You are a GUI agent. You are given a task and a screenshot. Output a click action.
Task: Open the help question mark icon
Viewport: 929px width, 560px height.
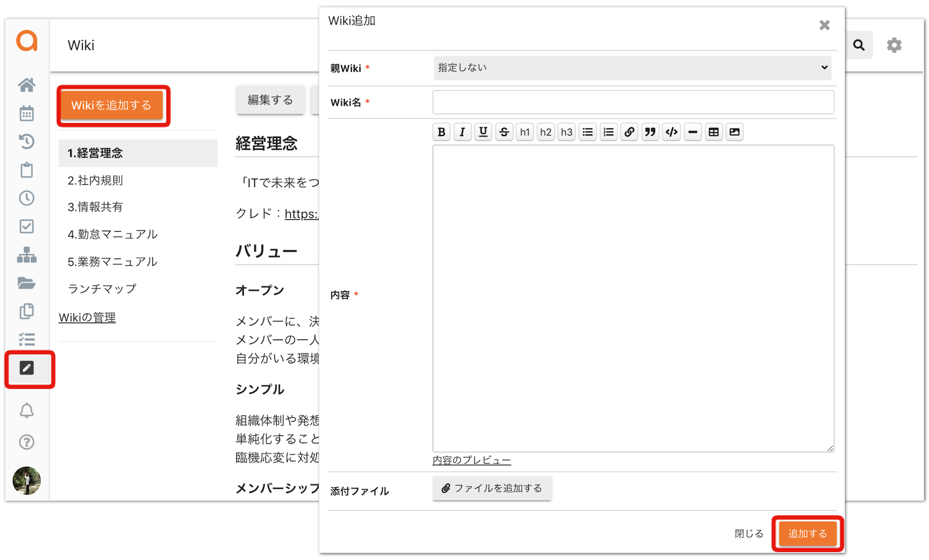tap(27, 442)
